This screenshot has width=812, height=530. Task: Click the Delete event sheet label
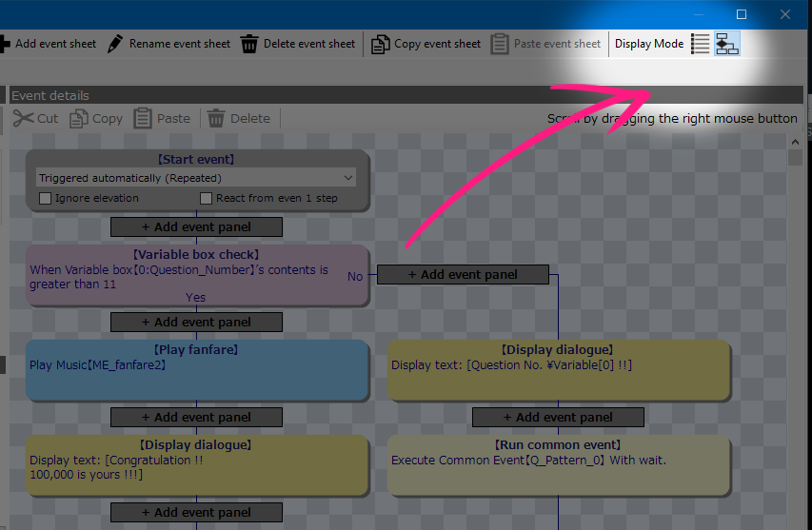click(309, 44)
